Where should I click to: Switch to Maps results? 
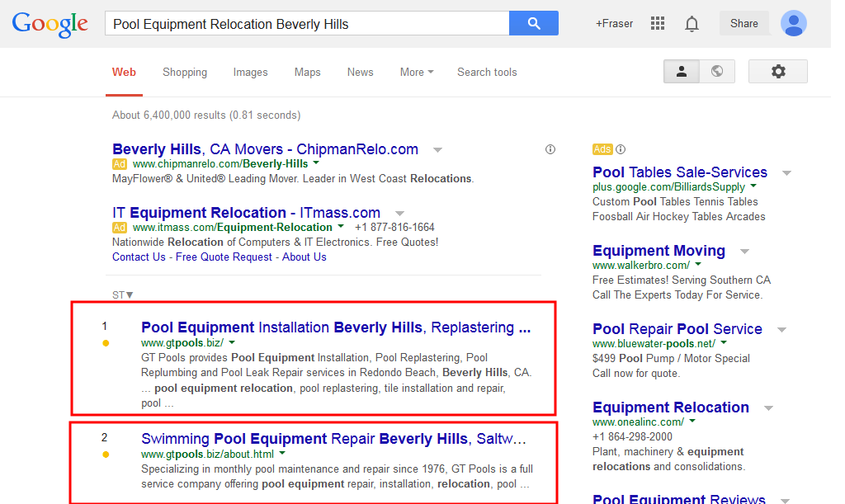pos(307,72)
